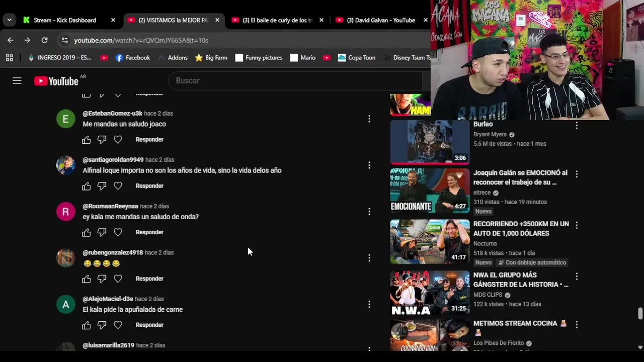The image size is (644, 362).
Task: Go forward in browser history
Action: coord(27,40)
